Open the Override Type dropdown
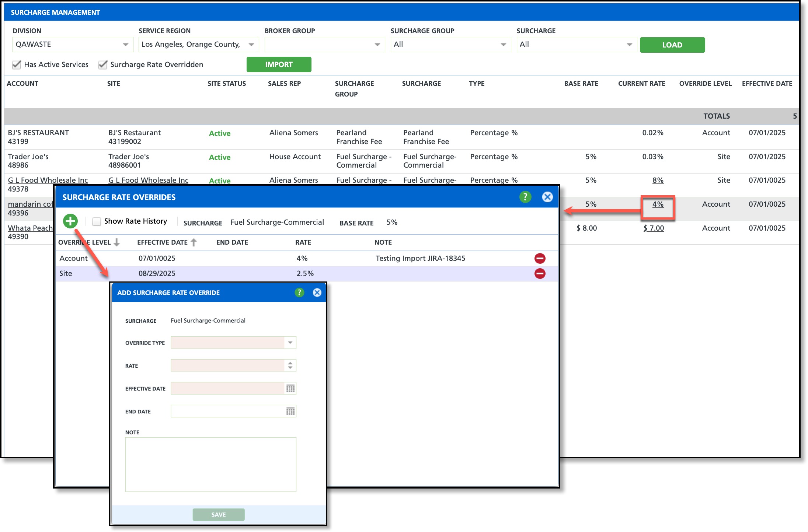This screenshot has height=532, width=808. click(290, 343)
